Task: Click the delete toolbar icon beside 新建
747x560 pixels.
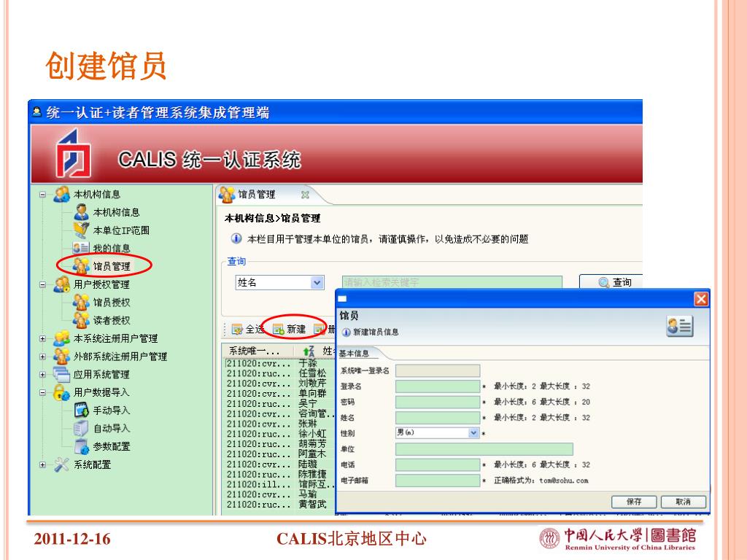Action: click(x=320, y=329)
